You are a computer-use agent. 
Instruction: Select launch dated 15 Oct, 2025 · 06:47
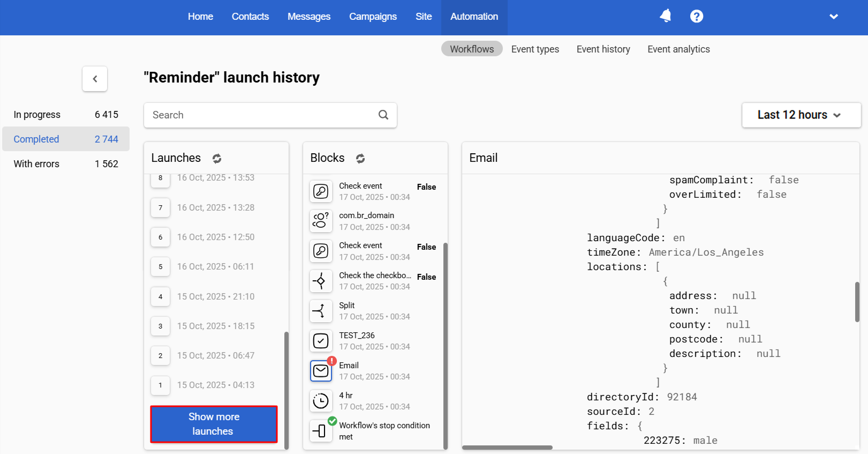point(216,355)
